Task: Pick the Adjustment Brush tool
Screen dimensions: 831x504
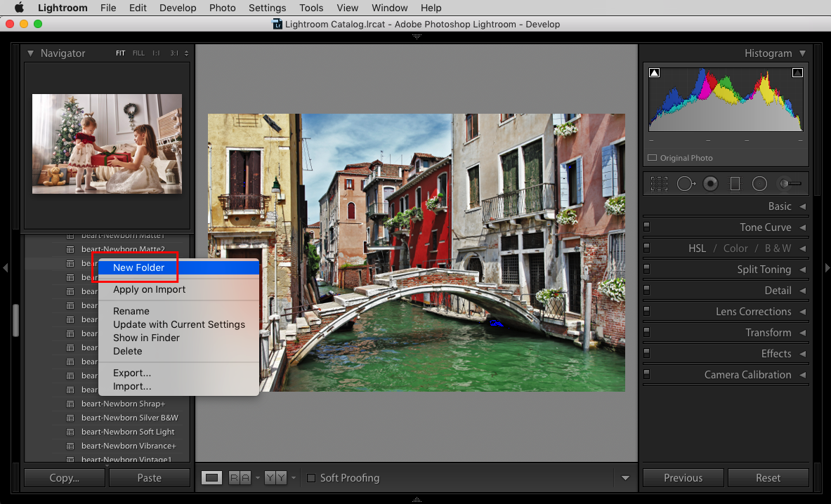Action: click(x=790, y=184)
